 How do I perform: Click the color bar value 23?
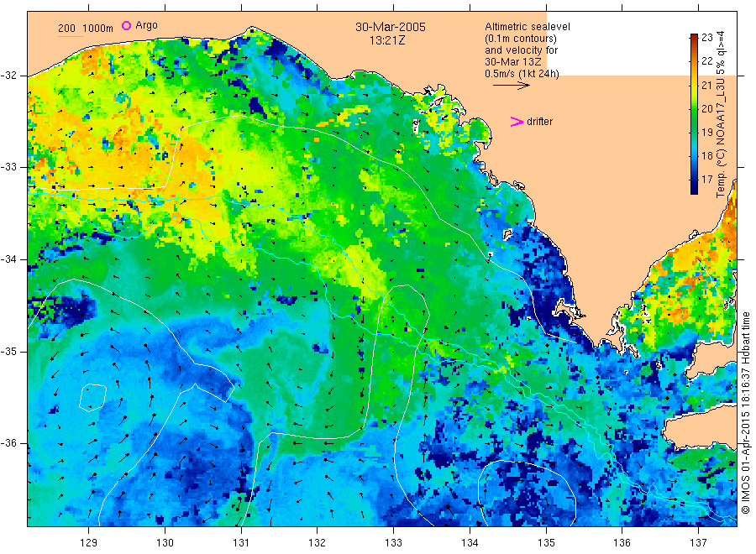[x=706, y=38]
